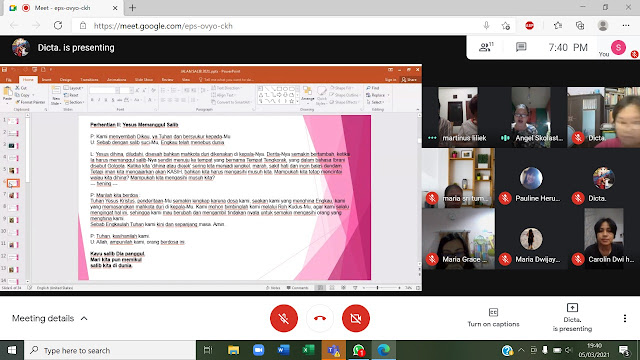Switch to PowerPoint Transitions tab

tap(89, 80)
